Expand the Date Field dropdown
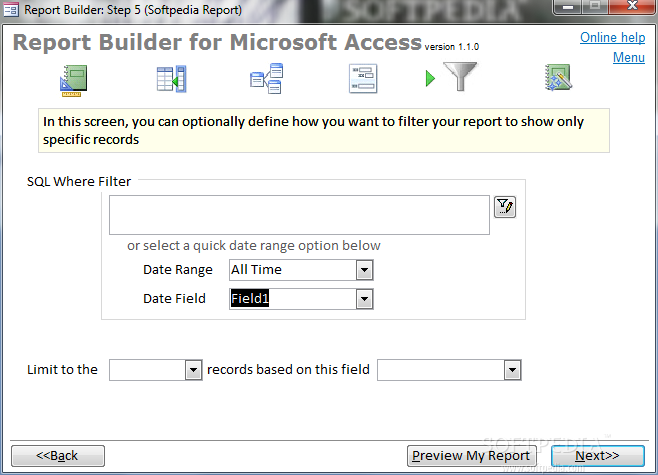658x475 pixels. [364, 299]
